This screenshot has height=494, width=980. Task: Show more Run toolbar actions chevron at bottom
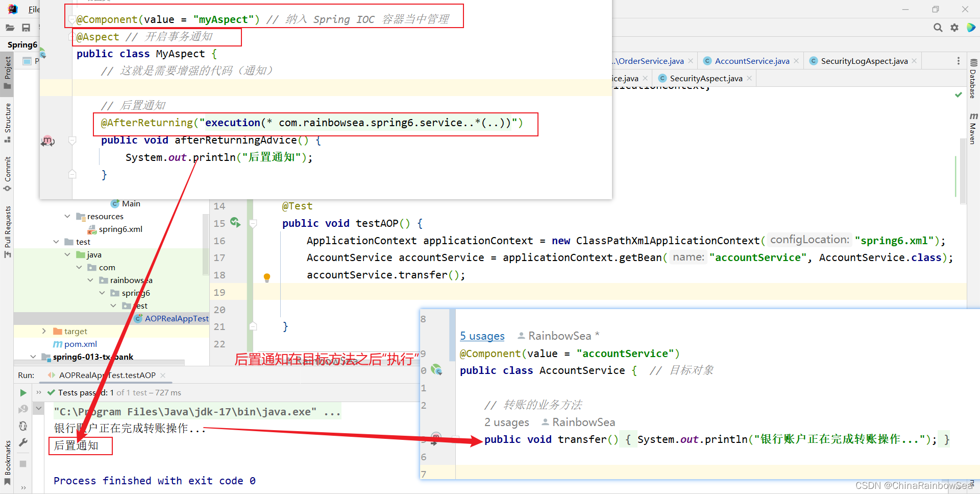tap(23, 488)
